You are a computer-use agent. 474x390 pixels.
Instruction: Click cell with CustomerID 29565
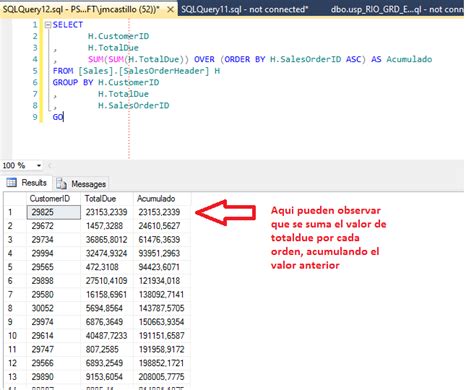tap(53, 267)
